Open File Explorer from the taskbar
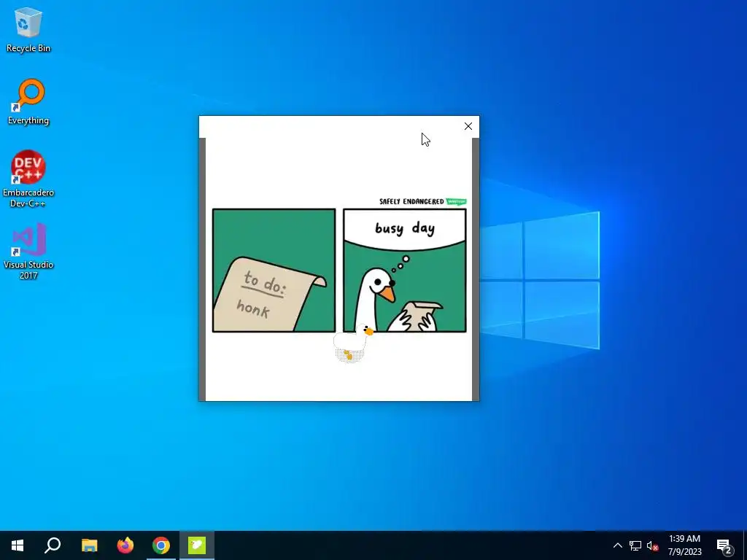Viewport: 747px width, 560px height. pos(89,545)
